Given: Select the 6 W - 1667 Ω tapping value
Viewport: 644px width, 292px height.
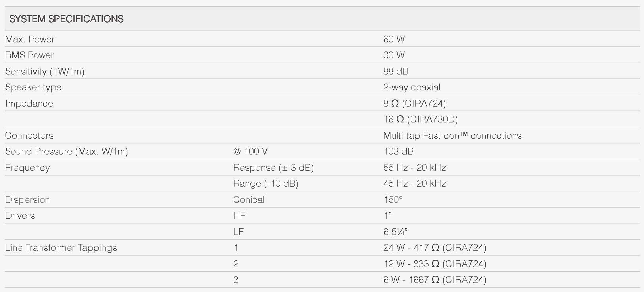Looking at the screenshot, I should (x=434, y=280).
